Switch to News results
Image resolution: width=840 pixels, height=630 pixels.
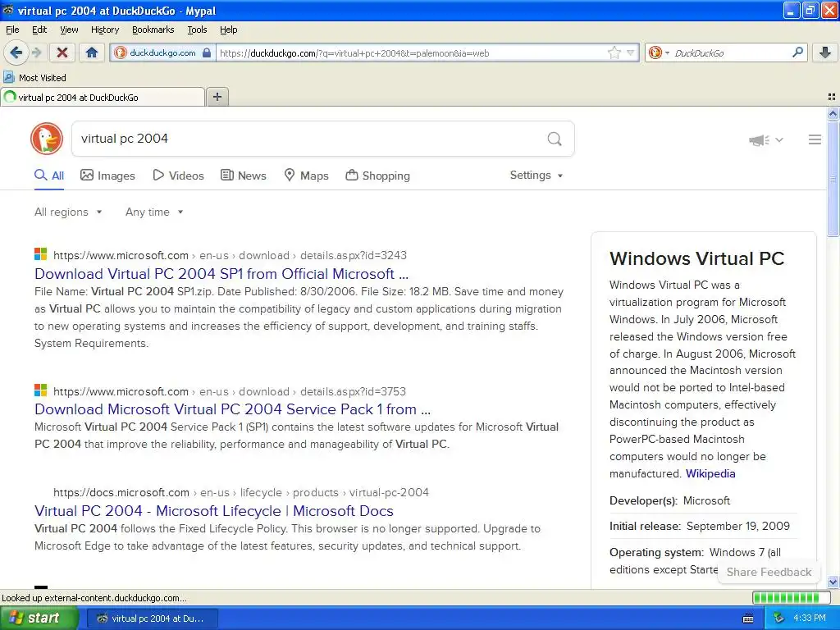pos(243,176)
